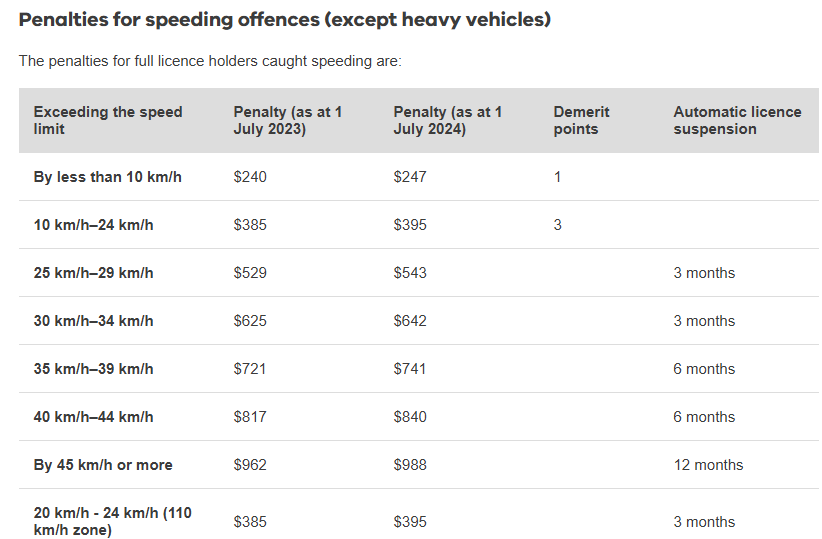The width and height of the screenshot is (822, 539).
Task: Select the $741 penalty value
Action: [410, 369]
